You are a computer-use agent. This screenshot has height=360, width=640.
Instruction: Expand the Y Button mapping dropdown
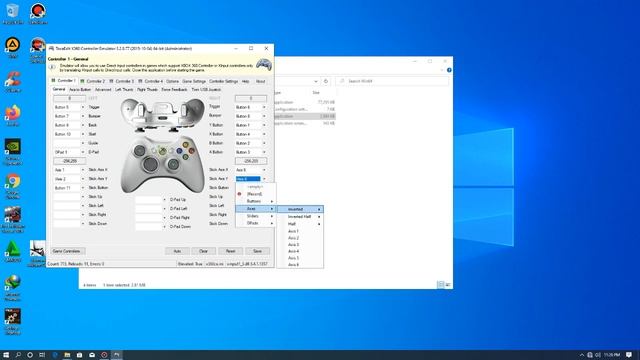click(x=264, y=125)
